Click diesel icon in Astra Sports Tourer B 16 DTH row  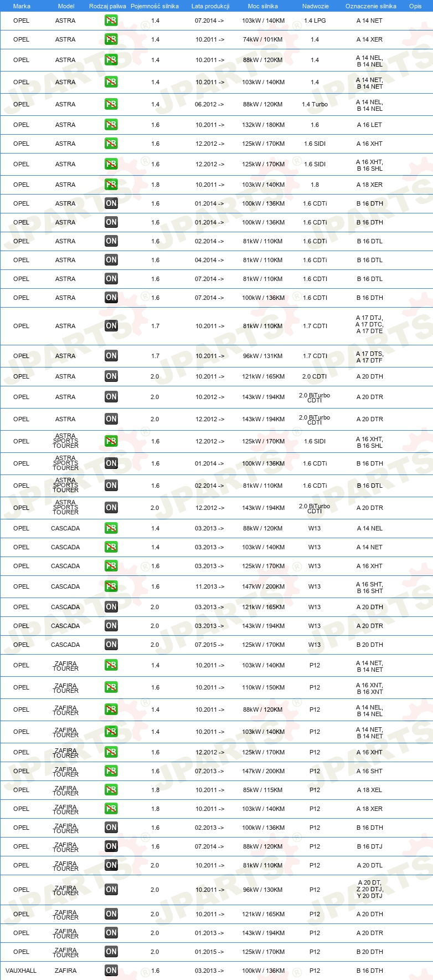[111, 463]
